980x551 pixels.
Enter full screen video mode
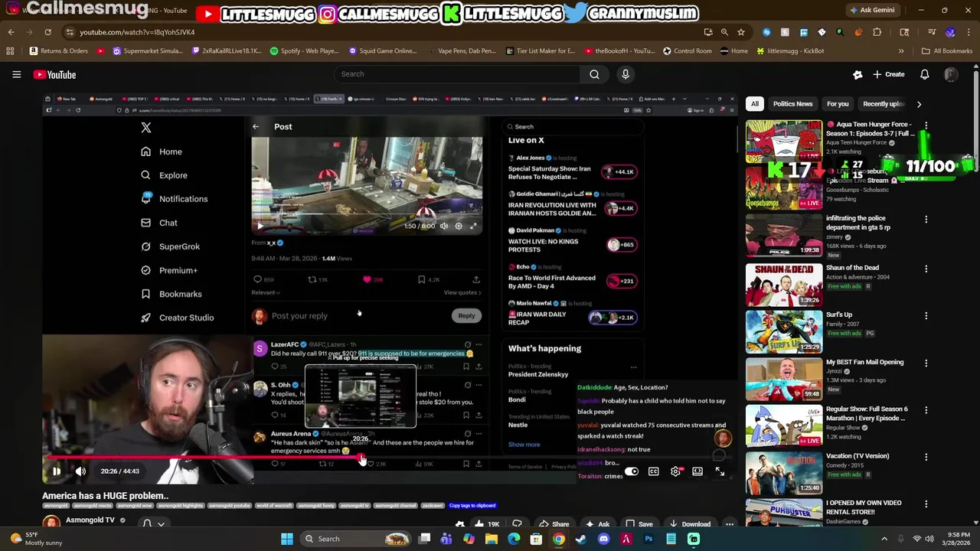[720, 471]
